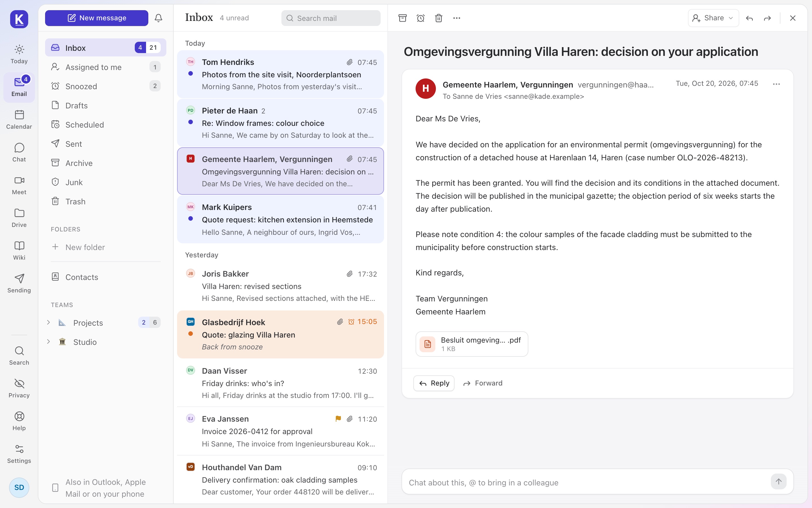Open the Junk folder
The width and height of the screenshot is (812, 508).
(106, 182)
